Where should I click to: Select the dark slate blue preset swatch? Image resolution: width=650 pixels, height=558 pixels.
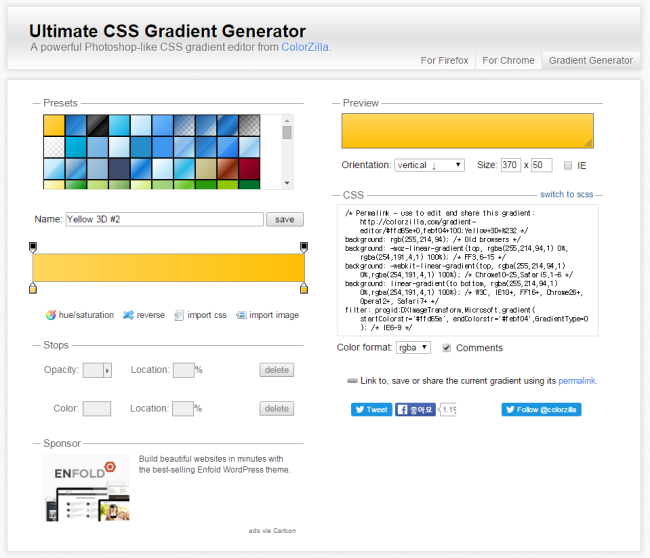point(119,169)
